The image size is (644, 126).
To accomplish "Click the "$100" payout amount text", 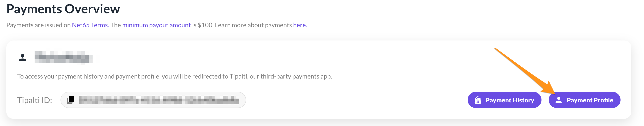I will point(205,25).
